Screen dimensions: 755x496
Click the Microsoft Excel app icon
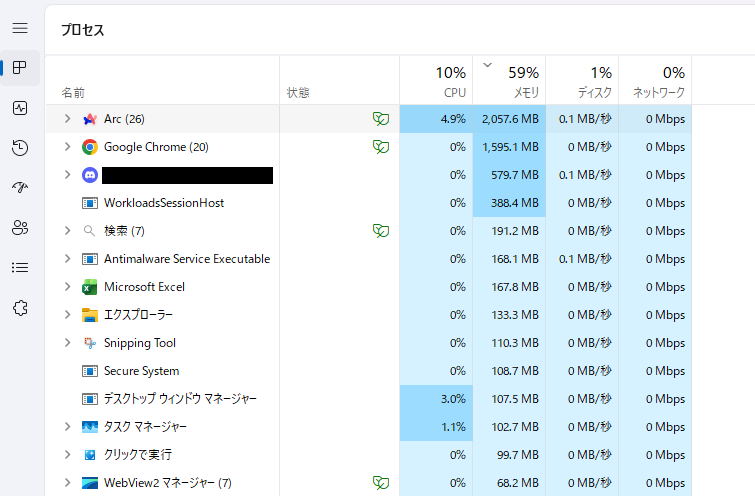(90, 287)
